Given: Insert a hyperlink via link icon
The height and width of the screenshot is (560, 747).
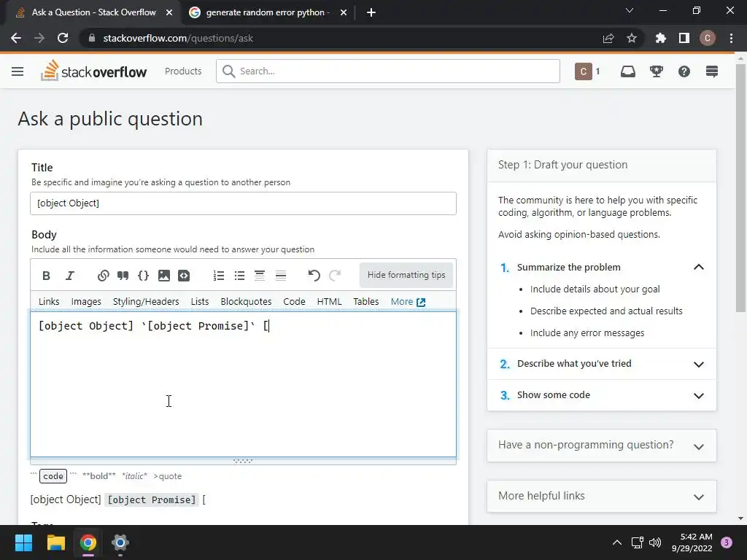Looking at the screenshot, I should [103, 275].
